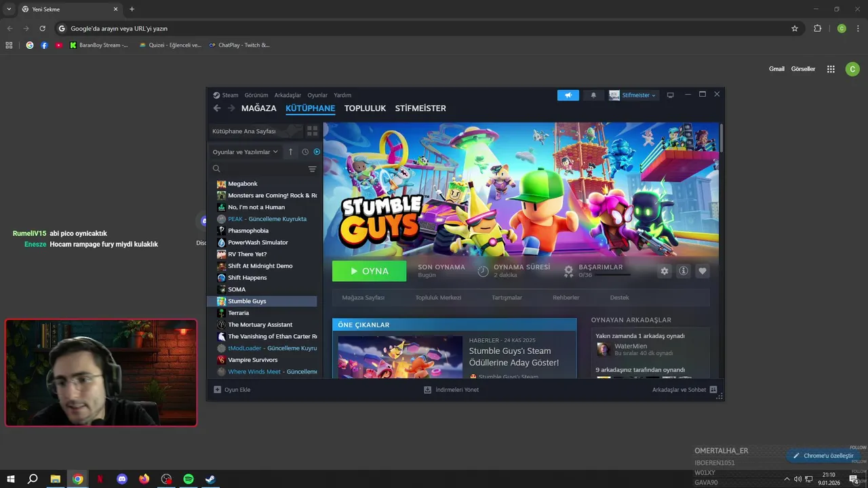The height and width of the screenshot is (488, 868).
Task: Switch to the MAĞAZA tab
Action: tap(259, 108)
